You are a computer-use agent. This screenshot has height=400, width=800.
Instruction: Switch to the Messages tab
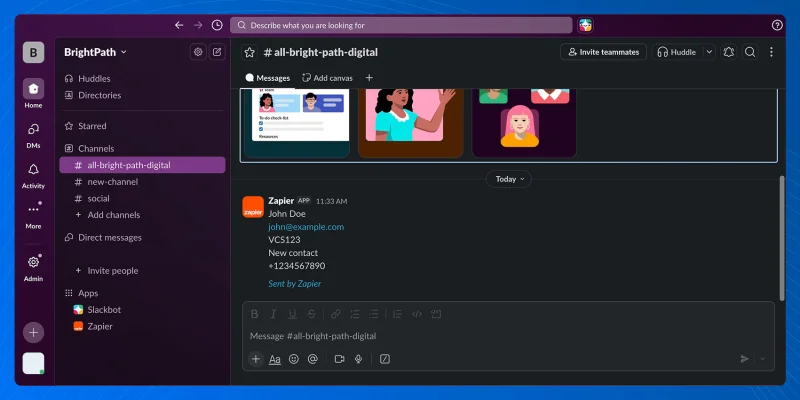(268, 78)
